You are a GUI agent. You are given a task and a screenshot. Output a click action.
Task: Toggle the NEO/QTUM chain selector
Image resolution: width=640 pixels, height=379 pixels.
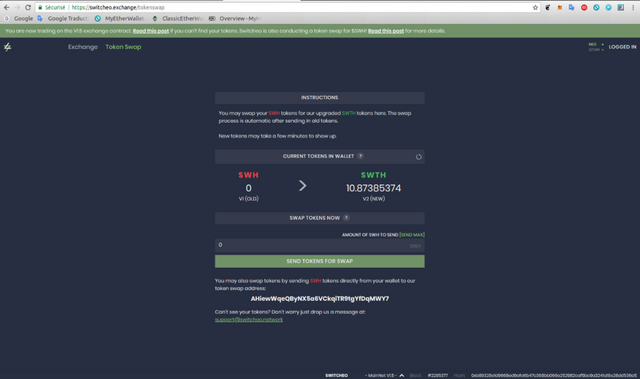click(596, 47)
